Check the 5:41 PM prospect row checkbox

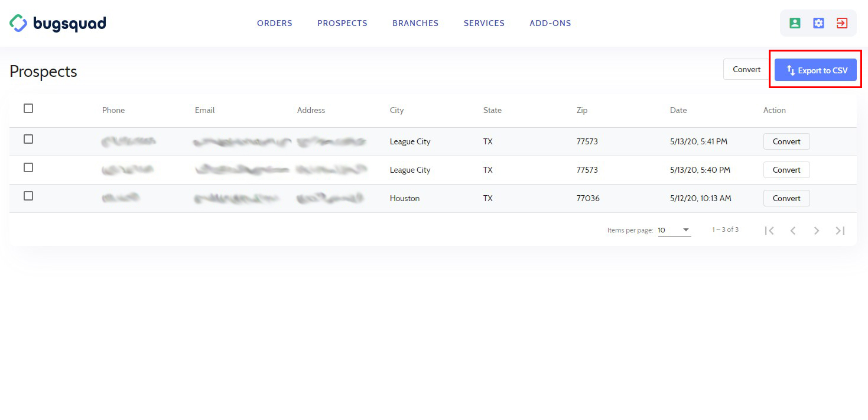(28, 139)
